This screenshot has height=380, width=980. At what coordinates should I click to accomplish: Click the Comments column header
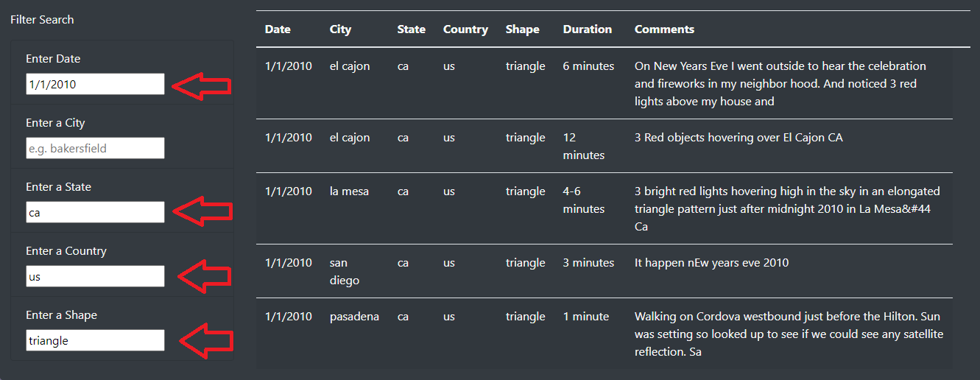point(664,29)
